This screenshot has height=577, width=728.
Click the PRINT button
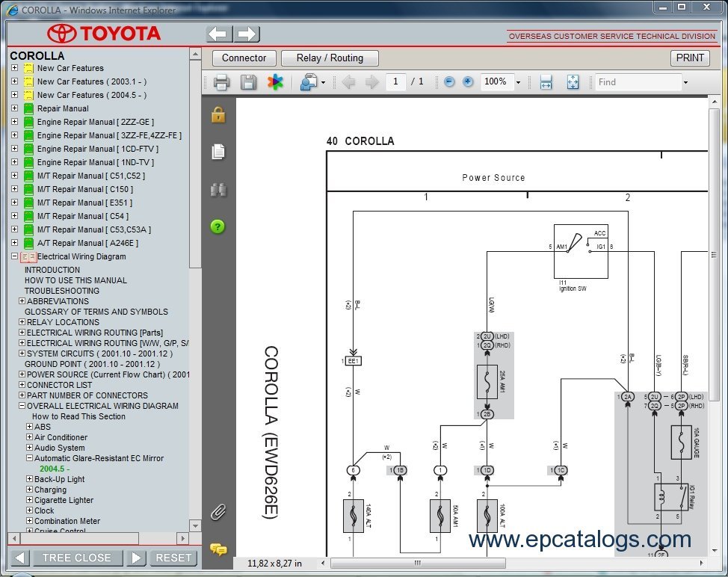coord(690,58)
